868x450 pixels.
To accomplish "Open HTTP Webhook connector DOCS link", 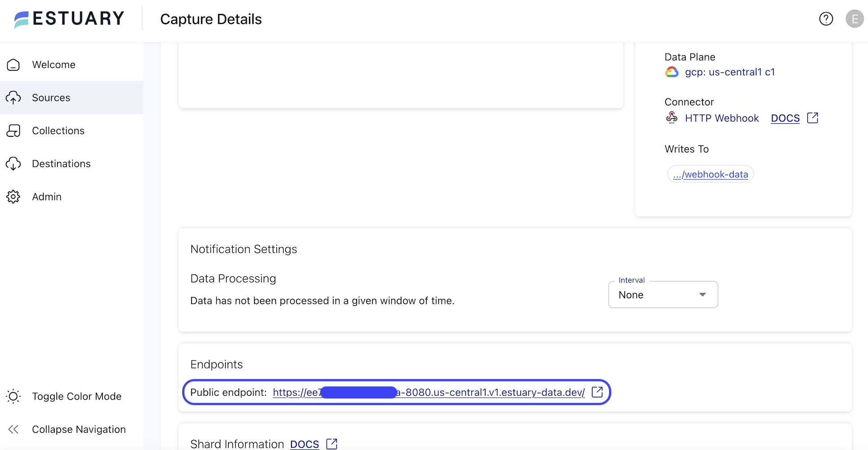I will (x=785, y=118).
